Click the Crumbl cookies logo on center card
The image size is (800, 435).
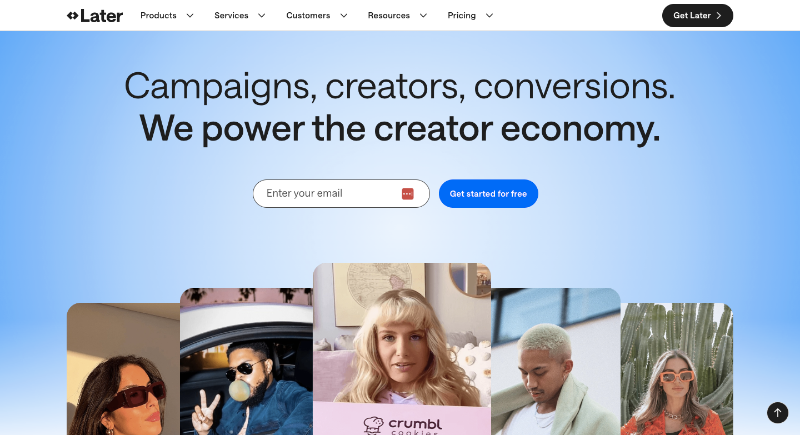tap(403, 425)
